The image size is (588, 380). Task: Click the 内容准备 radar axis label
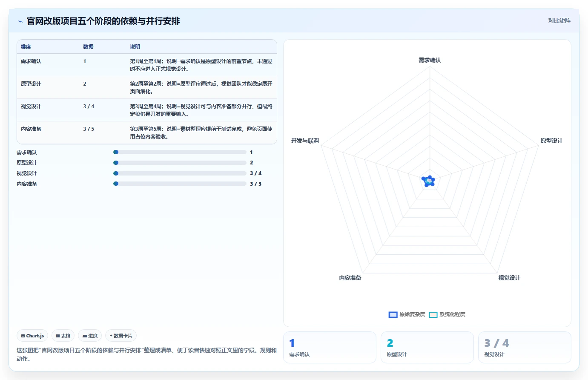pos(350,278)
